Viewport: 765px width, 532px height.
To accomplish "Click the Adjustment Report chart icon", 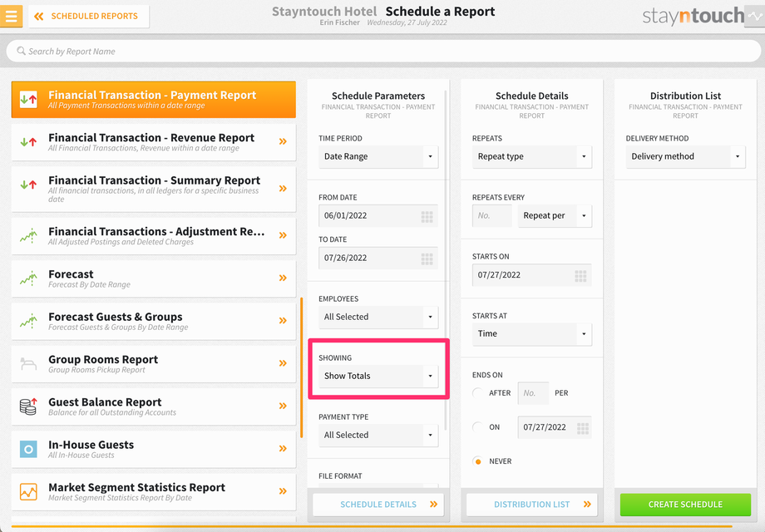I will click(28, 235).
